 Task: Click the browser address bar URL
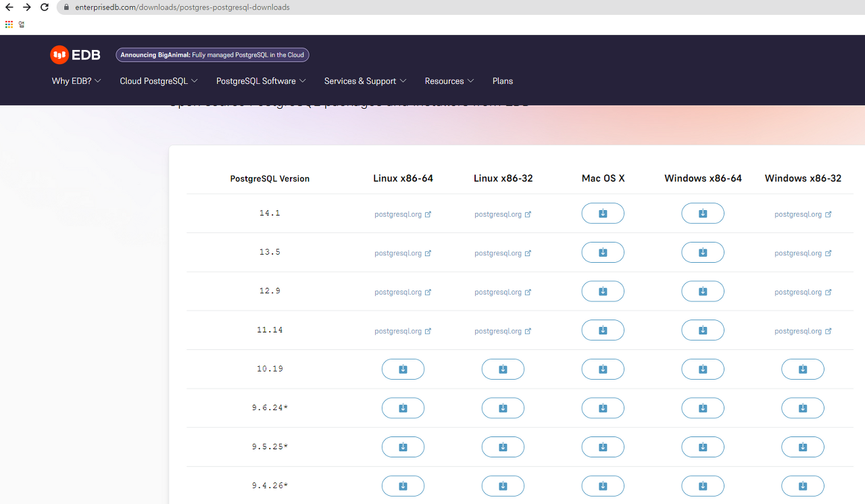coord(182,7)
